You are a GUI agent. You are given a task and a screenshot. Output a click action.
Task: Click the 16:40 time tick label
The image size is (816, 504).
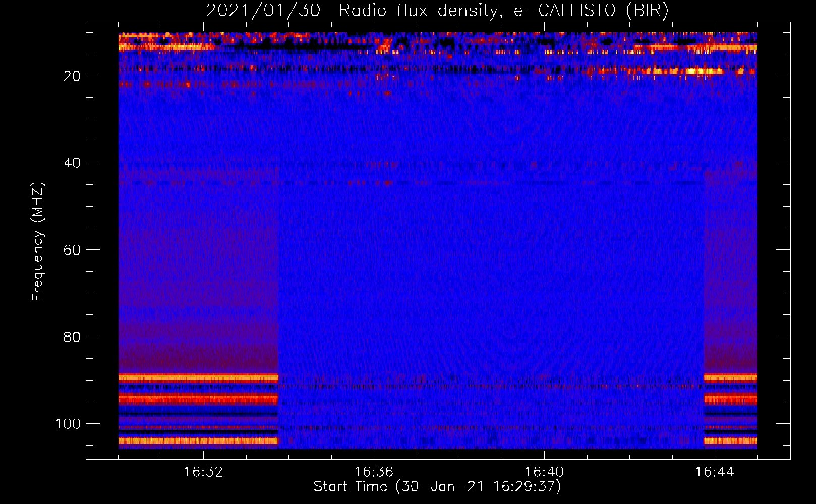(x=544, y=472)
